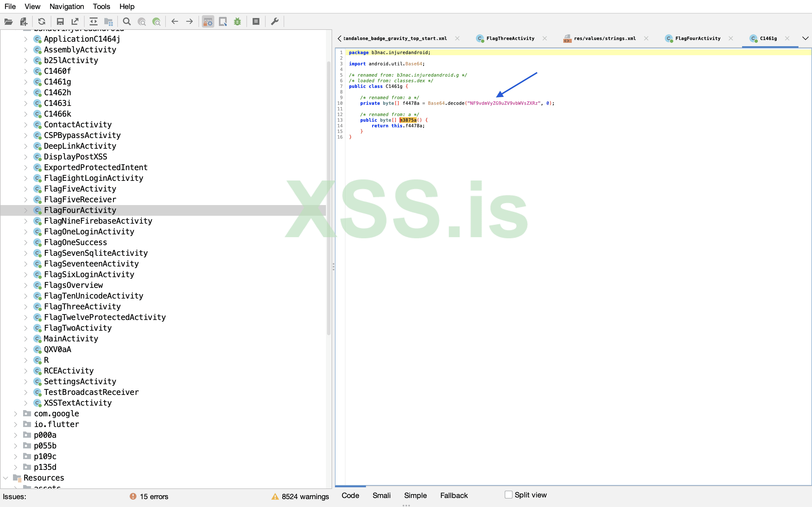
Task: Click the Open file folder icon
Action: click(8, 22)
